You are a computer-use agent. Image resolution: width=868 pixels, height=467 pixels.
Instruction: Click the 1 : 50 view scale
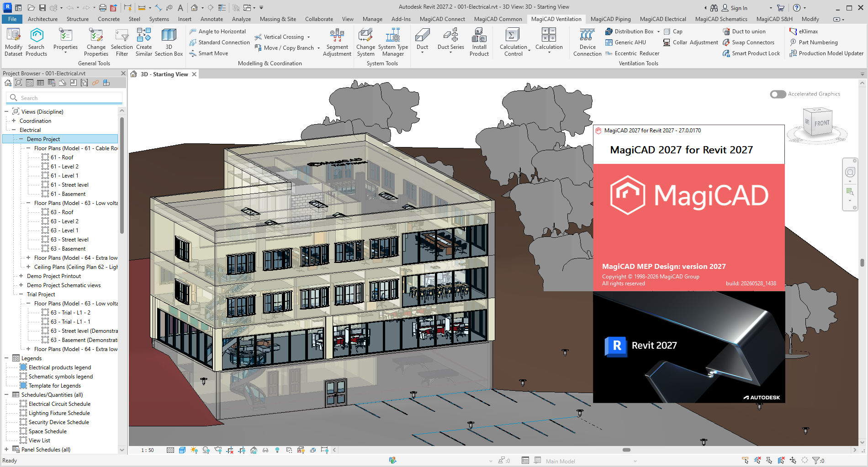coord(147,450)
